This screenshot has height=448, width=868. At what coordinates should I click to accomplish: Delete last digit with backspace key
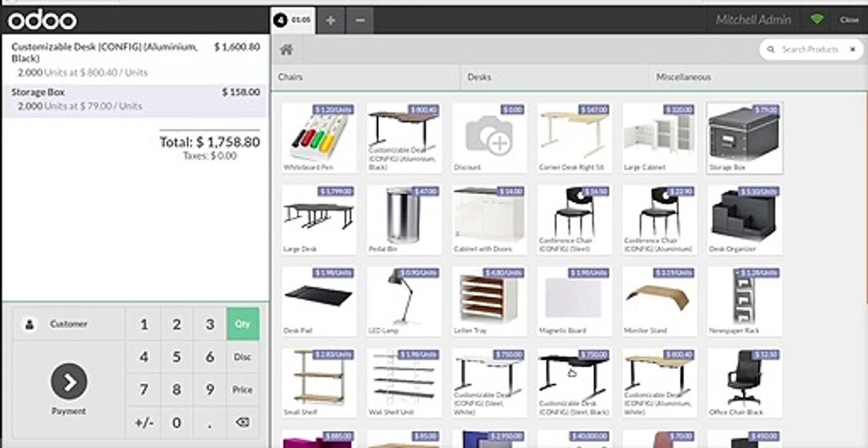(x=242, y=422)
